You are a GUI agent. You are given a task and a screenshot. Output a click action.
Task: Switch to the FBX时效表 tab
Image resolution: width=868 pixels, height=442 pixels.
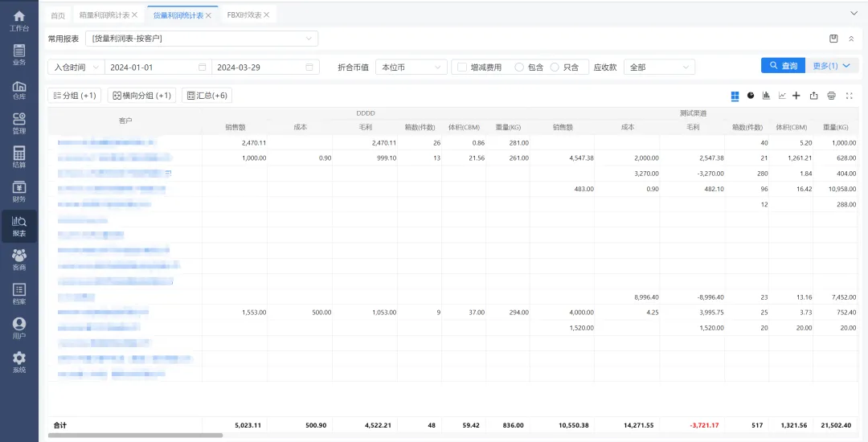[244, 15]
